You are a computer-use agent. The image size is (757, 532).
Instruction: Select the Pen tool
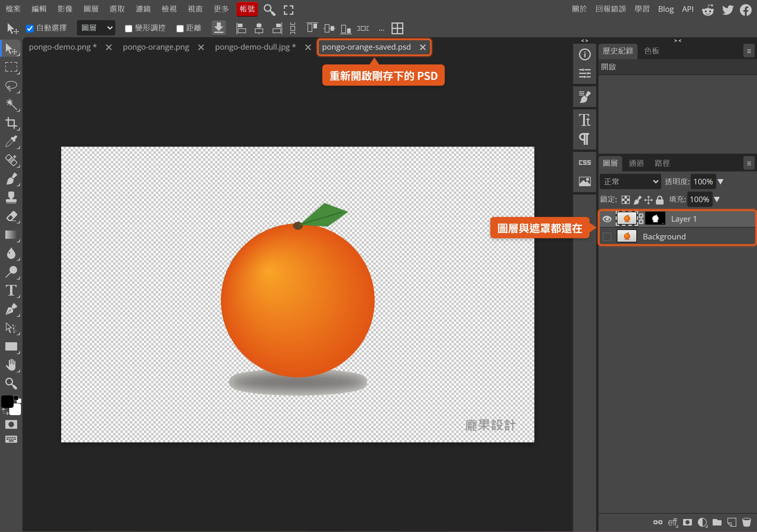[x=11, y=309]
